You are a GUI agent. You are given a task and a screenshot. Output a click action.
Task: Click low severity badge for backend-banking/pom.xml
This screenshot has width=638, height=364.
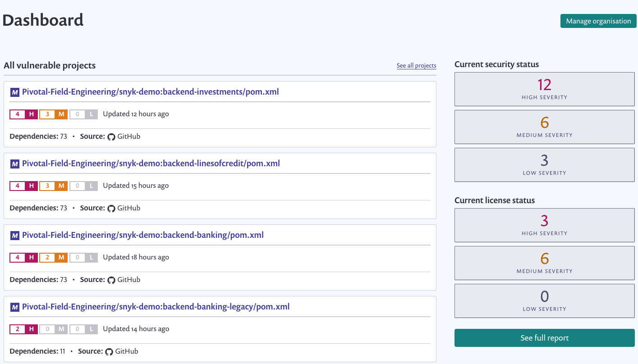tap(83, 258)
